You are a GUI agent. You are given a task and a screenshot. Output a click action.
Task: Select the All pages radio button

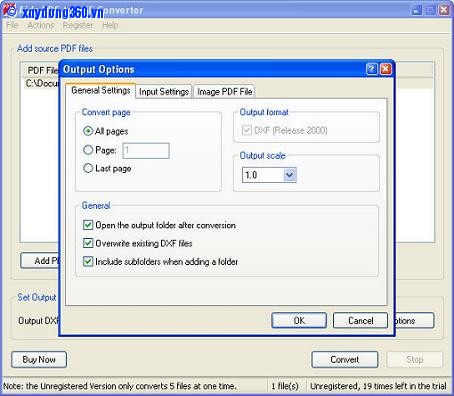point(88,131)
